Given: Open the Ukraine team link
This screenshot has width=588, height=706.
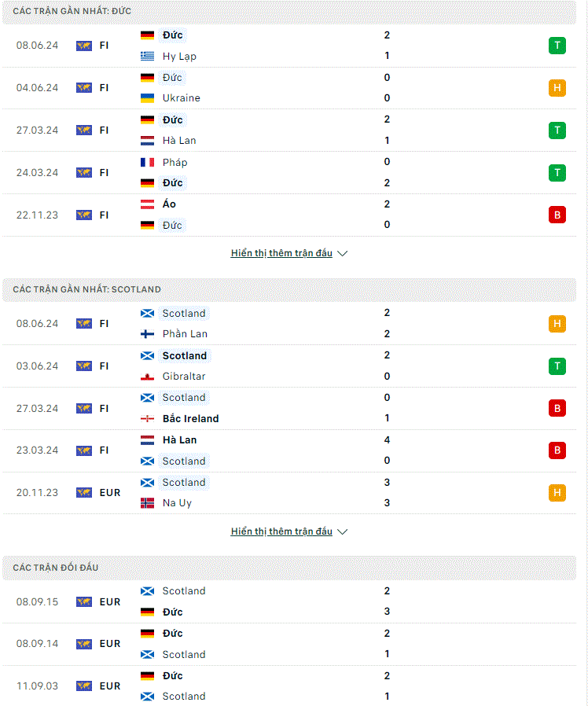Looking at the screenshot, I should click(181, 98).
